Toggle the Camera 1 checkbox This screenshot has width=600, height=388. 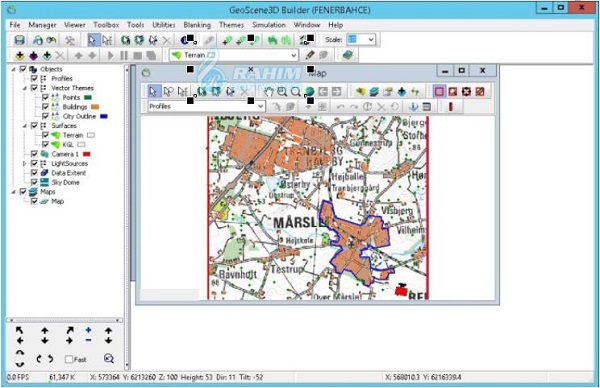pos(34,154)
